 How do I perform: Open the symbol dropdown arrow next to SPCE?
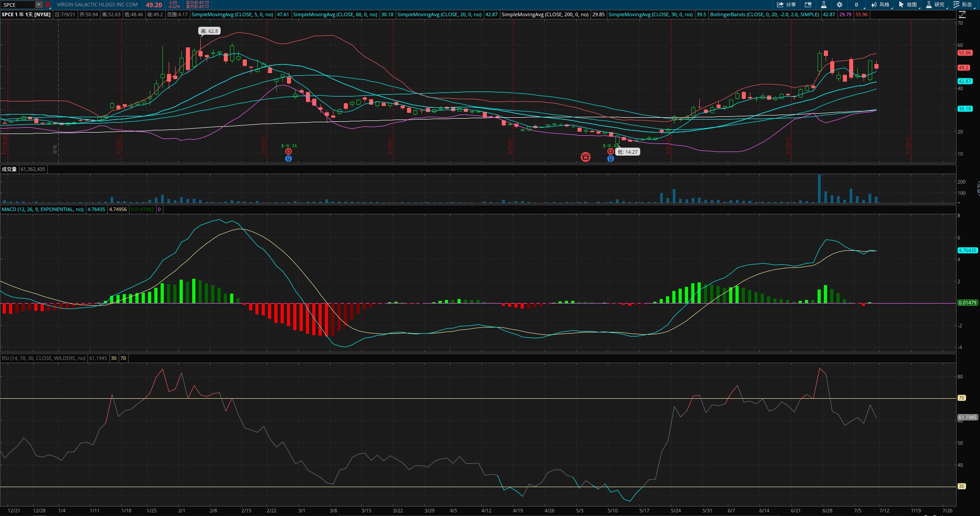coord(39,5)
